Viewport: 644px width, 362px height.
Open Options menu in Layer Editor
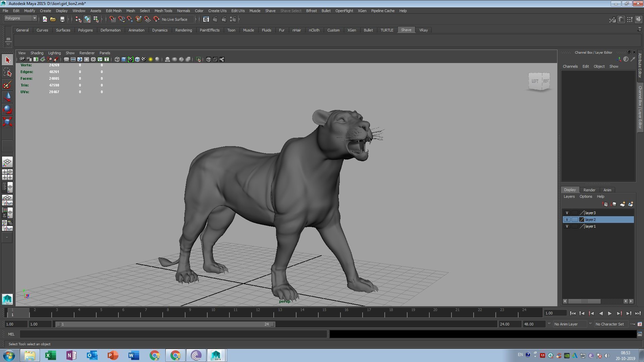coord(586,197)
